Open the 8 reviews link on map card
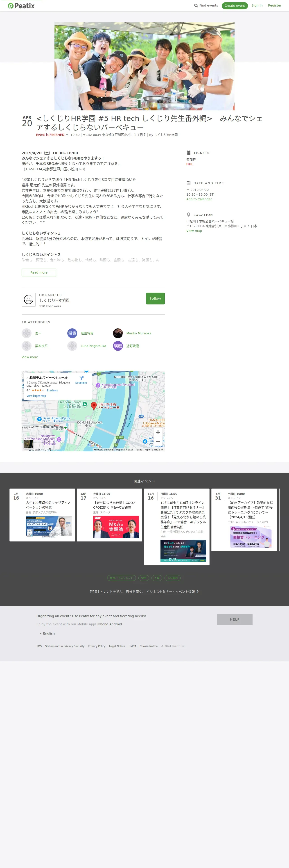This screenshot has width=289, height=868. pyautogui.click(x=52, y=391)
